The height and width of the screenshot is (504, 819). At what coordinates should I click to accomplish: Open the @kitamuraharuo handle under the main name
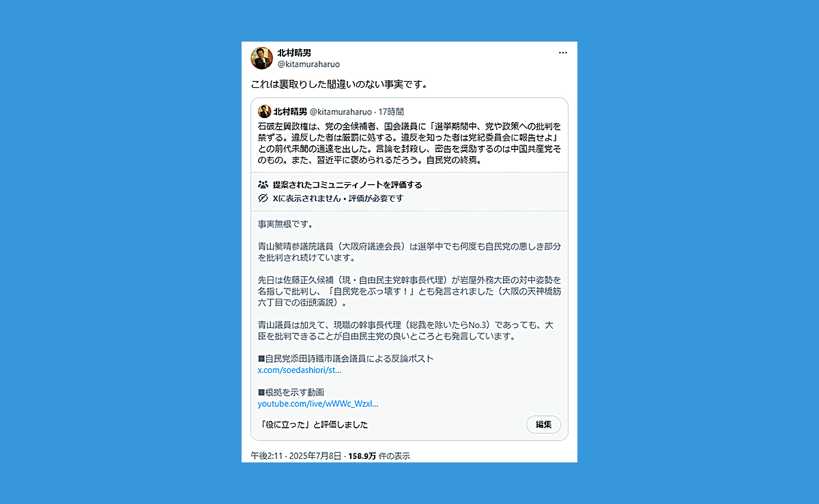tap(308, 64)
